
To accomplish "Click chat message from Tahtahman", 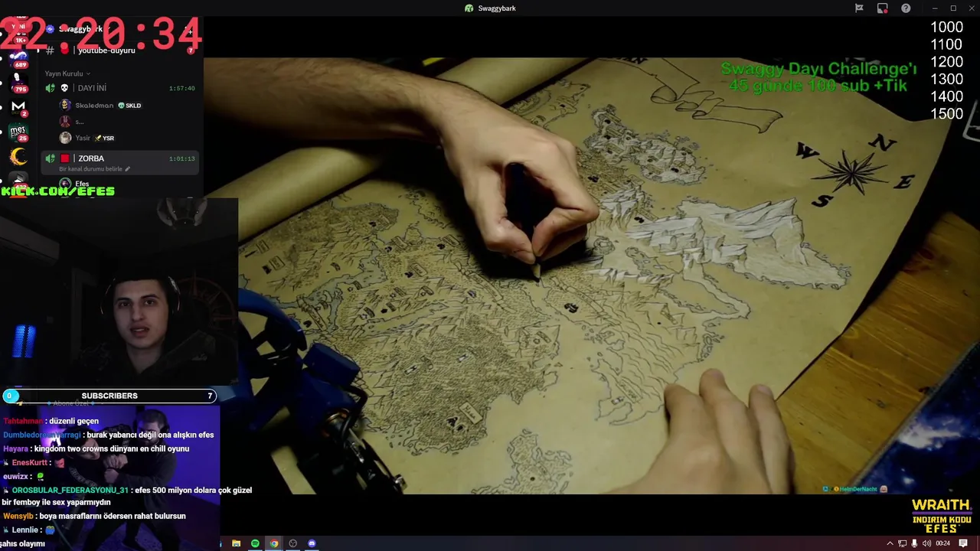I will (51, 421).
